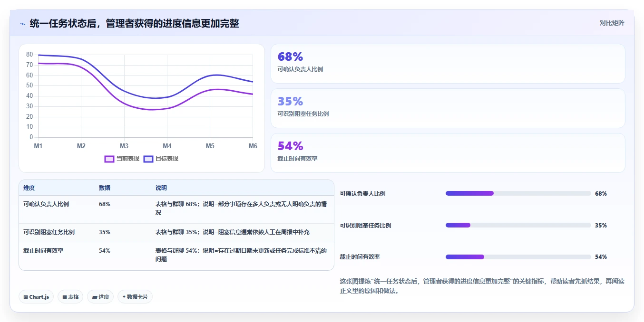Click the 可确认负责人比例 label beside the progress bar
Viewport: 644px width, 322px height.
click(362, 193)
